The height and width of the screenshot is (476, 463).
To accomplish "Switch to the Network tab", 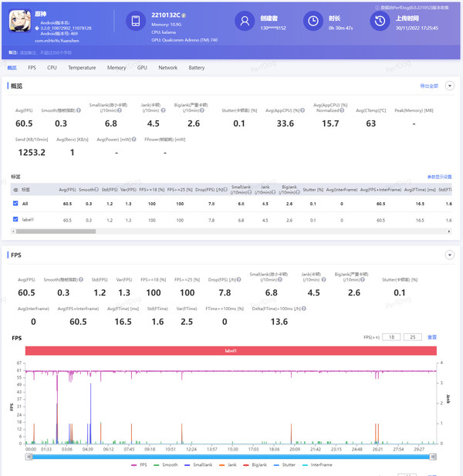I will tap(168, 68).
